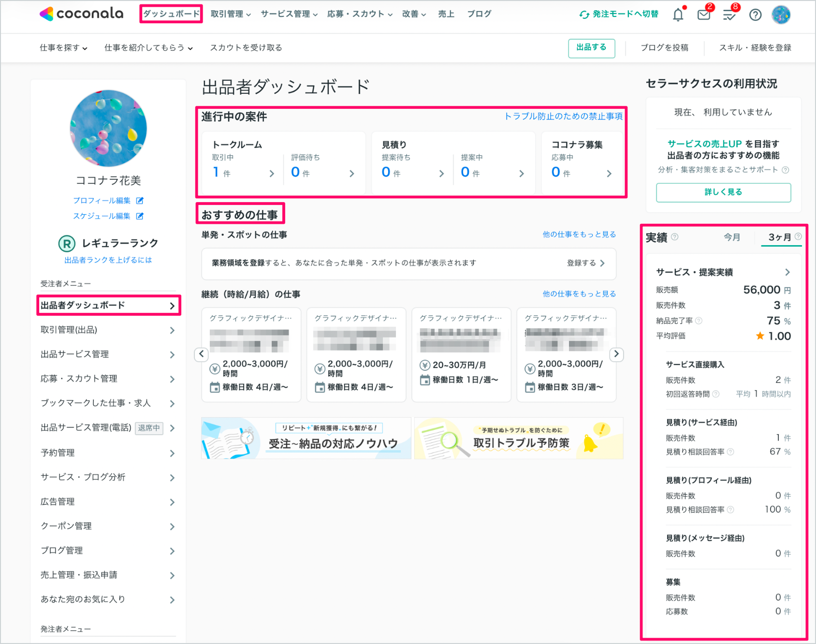Open 広告管理 sidebar item
This screenshot has width=816, height=644.
point(108,502)
